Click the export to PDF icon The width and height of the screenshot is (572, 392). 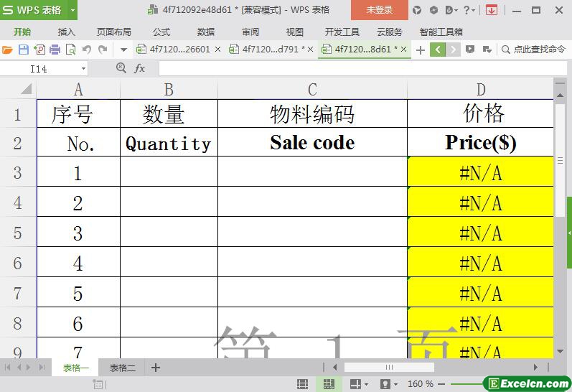(x=39, y=50)
